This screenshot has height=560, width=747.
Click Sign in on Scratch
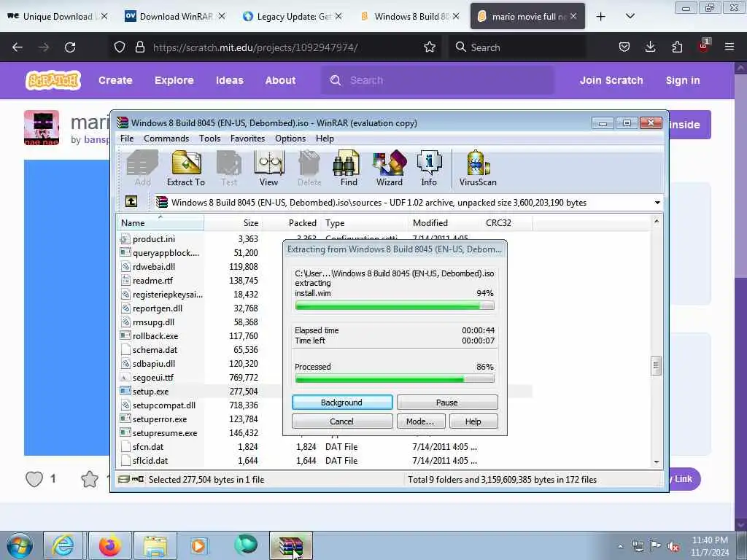point(683,80)
